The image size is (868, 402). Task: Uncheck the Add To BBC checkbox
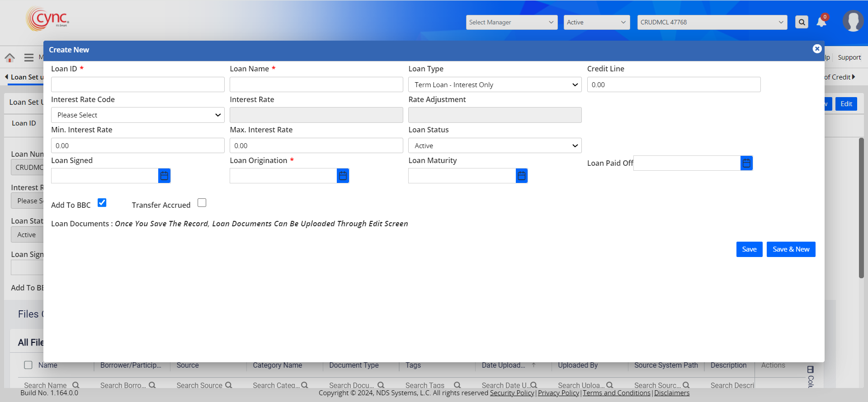click(x=102, y=203)
